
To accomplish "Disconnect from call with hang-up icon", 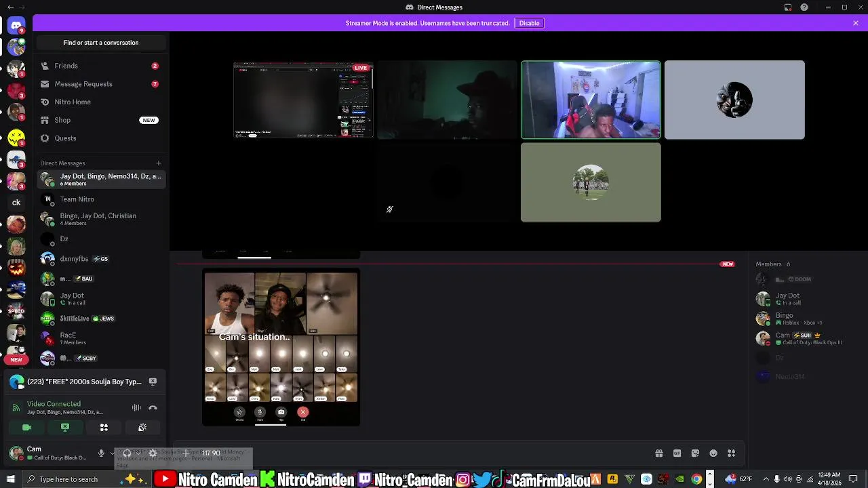I will (153, 407).
